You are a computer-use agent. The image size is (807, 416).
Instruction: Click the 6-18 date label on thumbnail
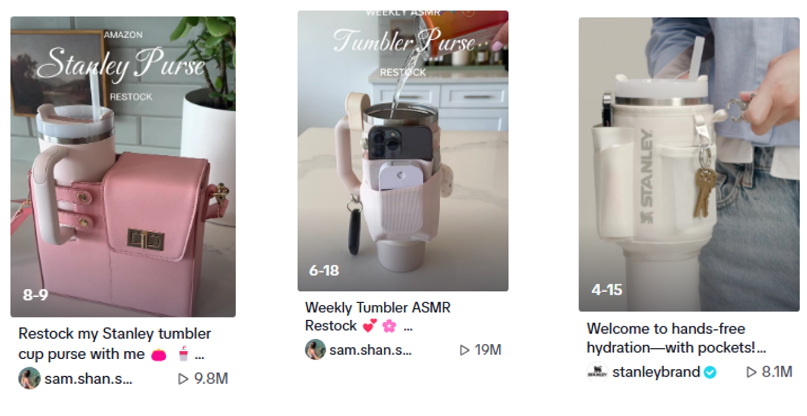[x=324, y=270]
